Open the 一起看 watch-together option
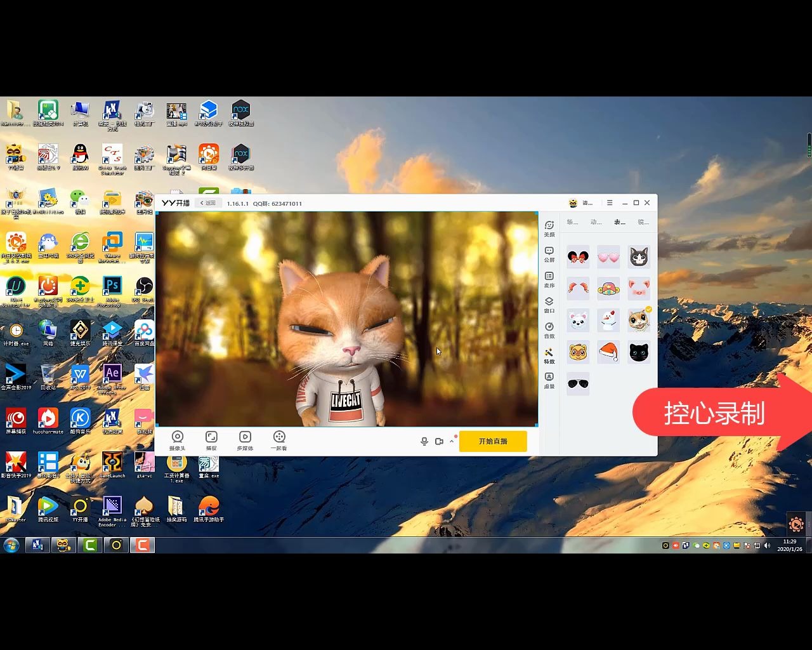 pyautogui.click(x=279, y=441)
